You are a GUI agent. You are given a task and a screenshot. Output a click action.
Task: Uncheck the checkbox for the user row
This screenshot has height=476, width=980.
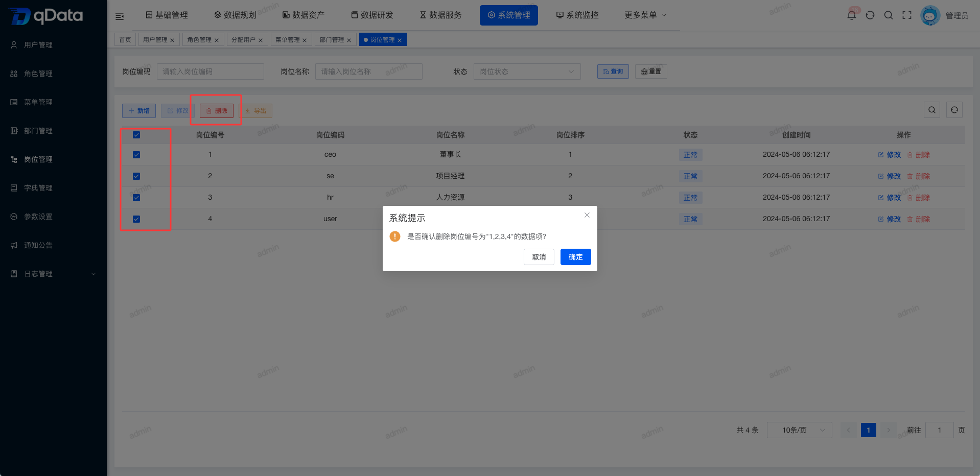click(136, 219)
